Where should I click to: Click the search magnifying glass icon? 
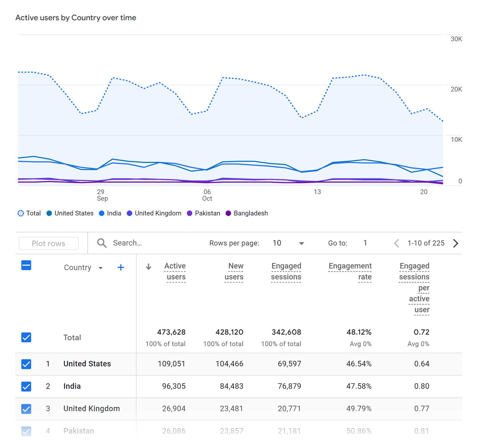pos(102,243)
